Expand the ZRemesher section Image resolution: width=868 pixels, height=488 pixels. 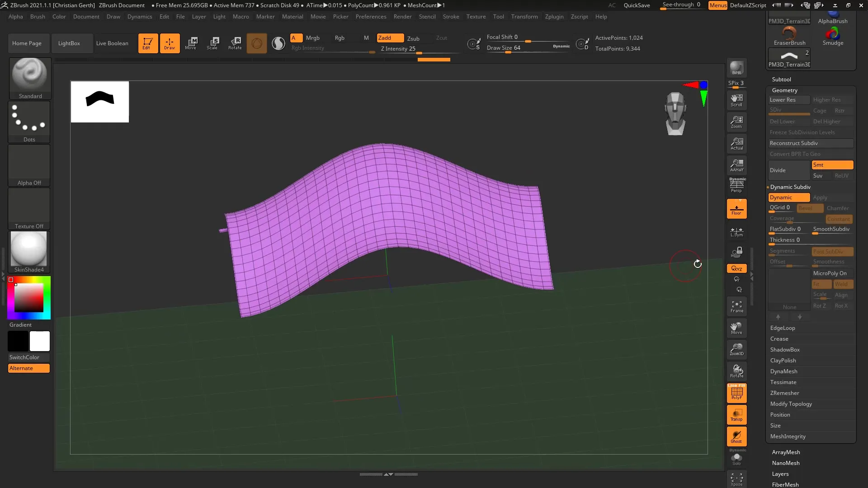pos(785,393)
